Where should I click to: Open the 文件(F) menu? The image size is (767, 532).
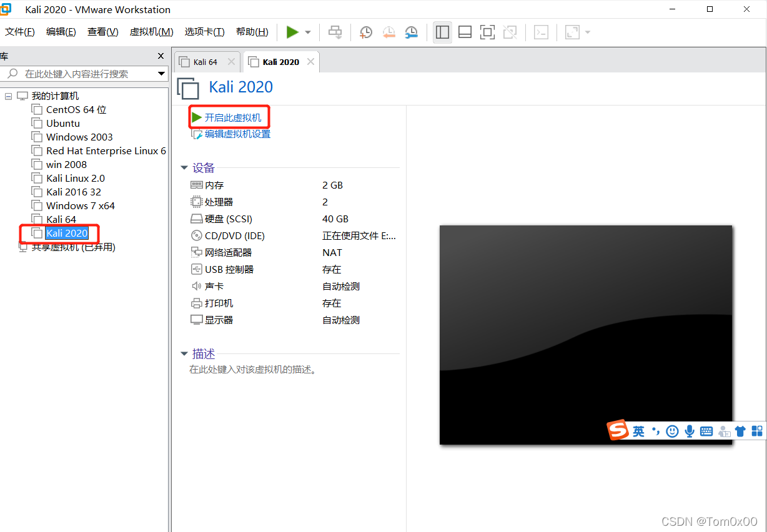click(20, 32)
